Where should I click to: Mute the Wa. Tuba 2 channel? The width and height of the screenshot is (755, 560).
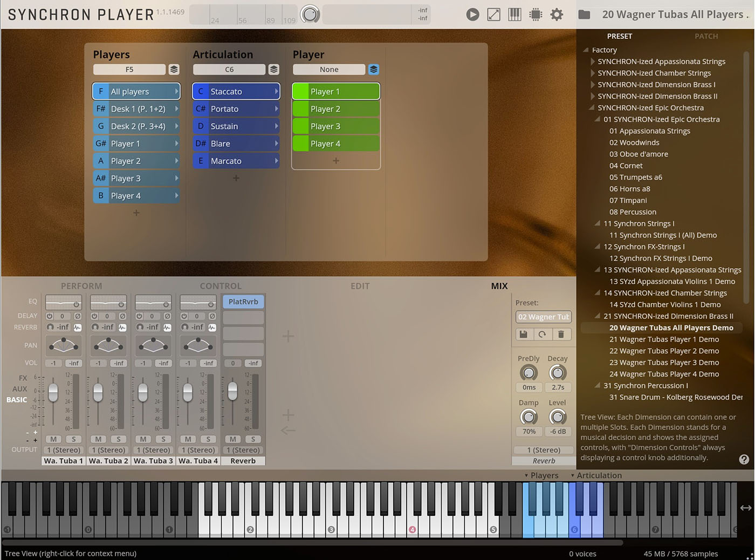[x=98, y=439]
